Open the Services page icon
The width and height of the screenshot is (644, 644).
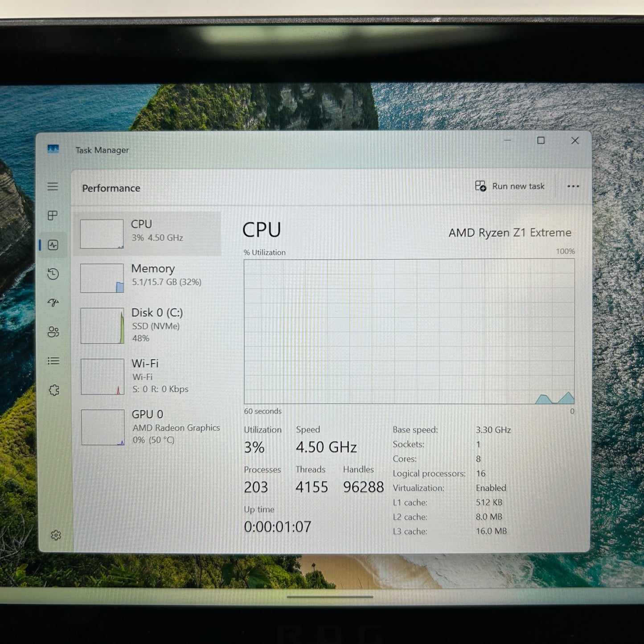click(54, 390)
